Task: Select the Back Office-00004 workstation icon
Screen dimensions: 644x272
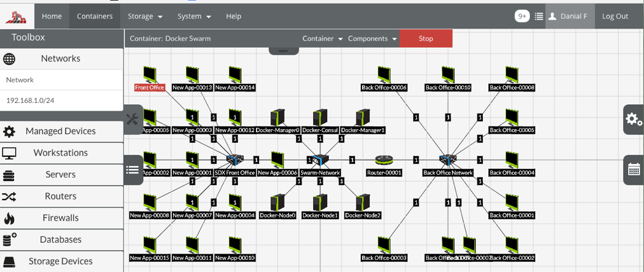Action: (x=512, y=160)
